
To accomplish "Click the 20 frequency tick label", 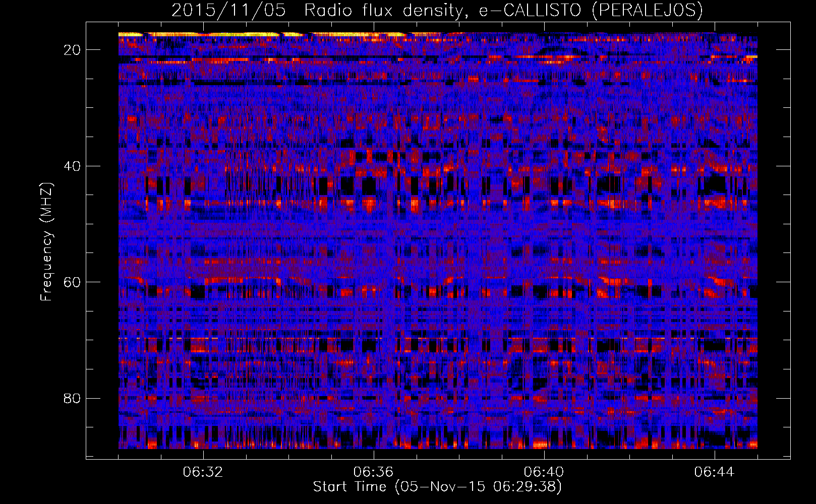I will tap(72, 50).
